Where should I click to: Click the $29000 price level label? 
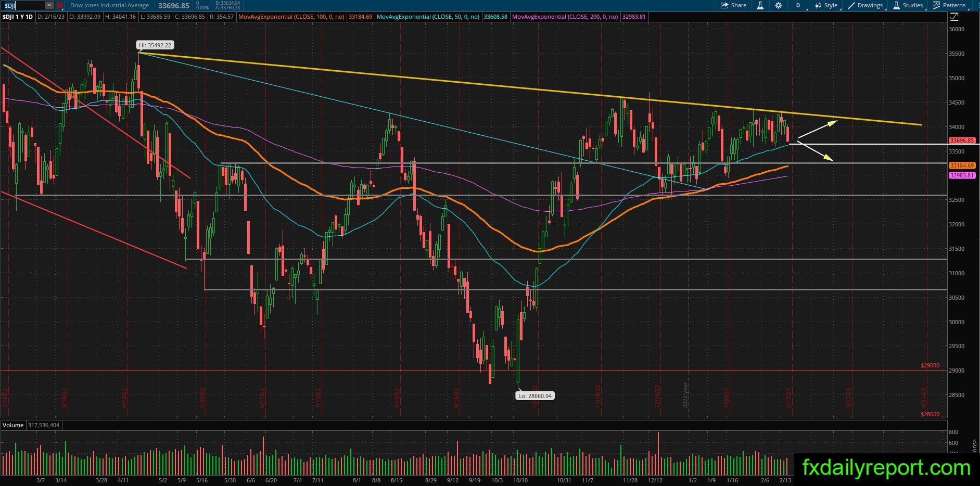pyautogui.click(x=930, y=366)
